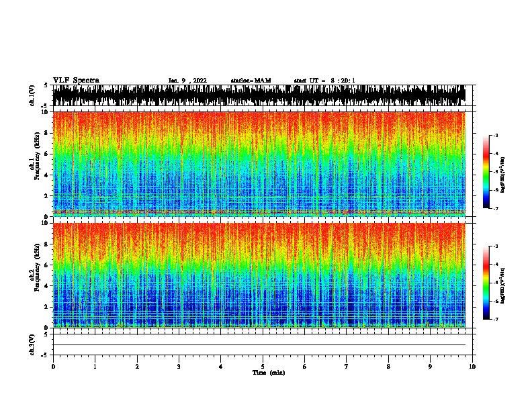Screen dimensions: 532x411
Task: Click time axis tick label "7"
Action: coord(347,367)
